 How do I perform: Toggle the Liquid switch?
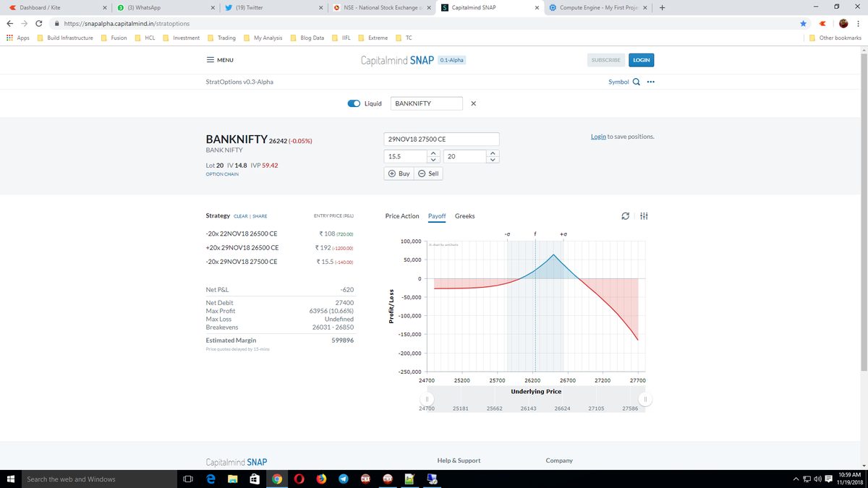pyautogui.click(x=354, y=103)
